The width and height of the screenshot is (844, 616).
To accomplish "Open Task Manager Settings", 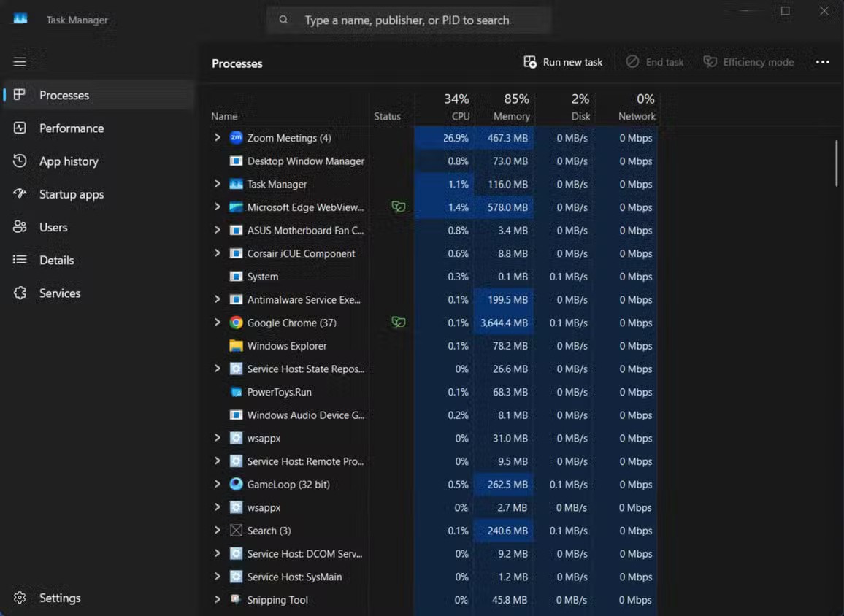I will [x=59, y=598].
